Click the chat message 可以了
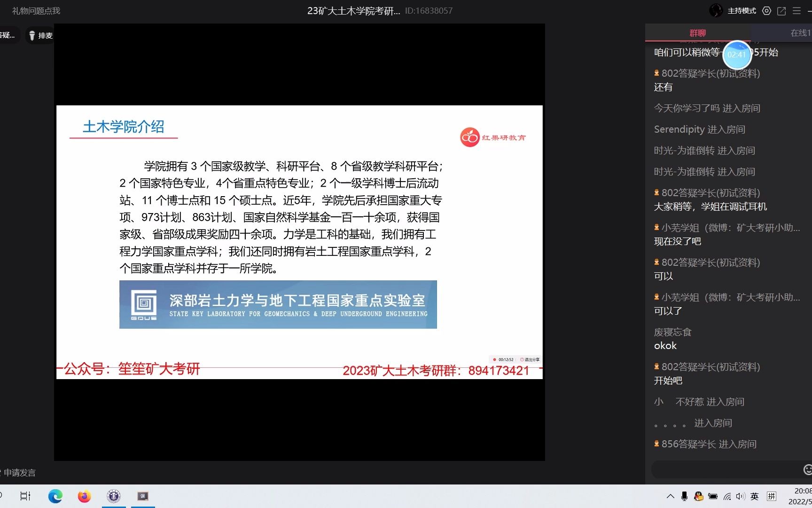812x508 pixels. click(668, 311)
